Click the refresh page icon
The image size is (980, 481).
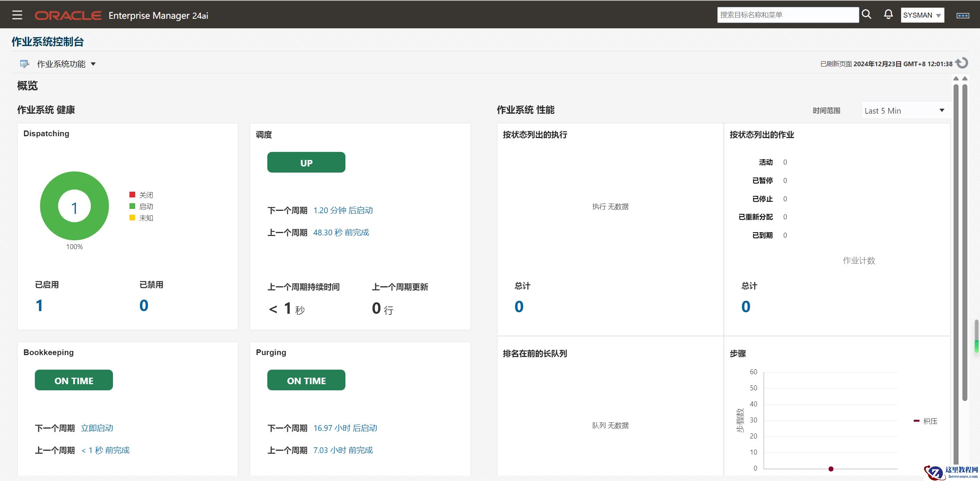coord(962,63)
